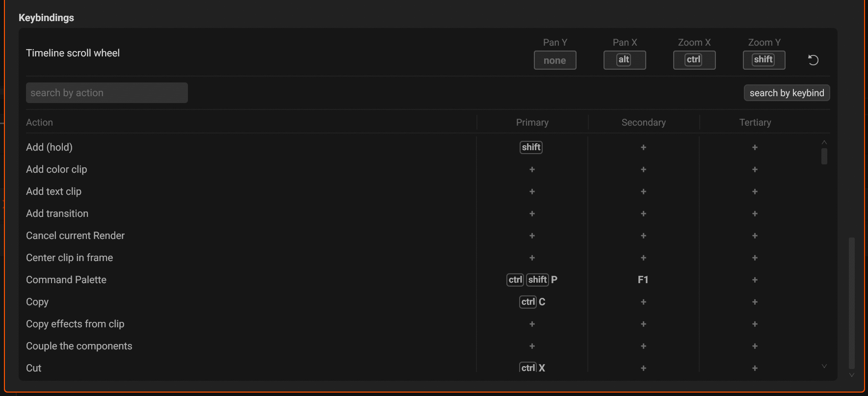Add secondary keybind for Cut
868x396 pixels.
pyautogui.click(x=643, y=368)
